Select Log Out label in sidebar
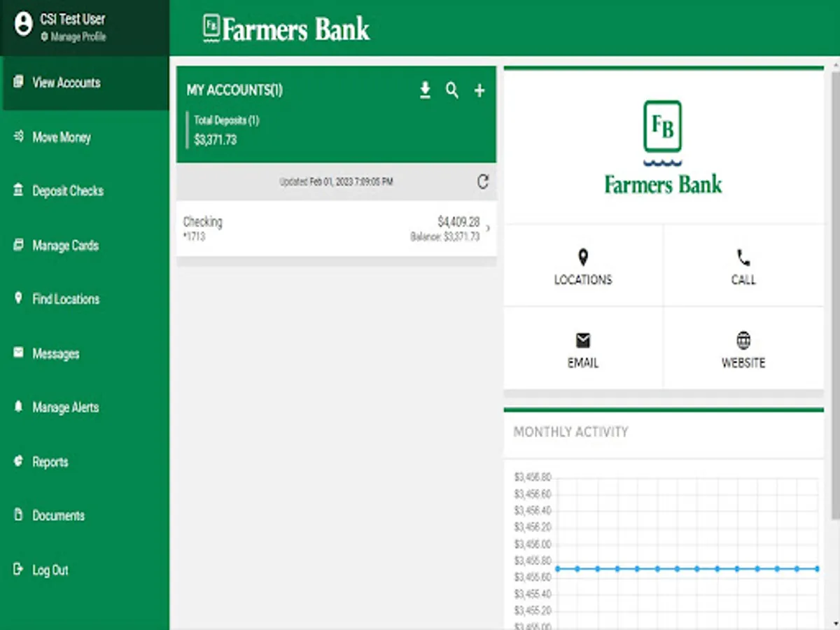 [x=50, y=570]
